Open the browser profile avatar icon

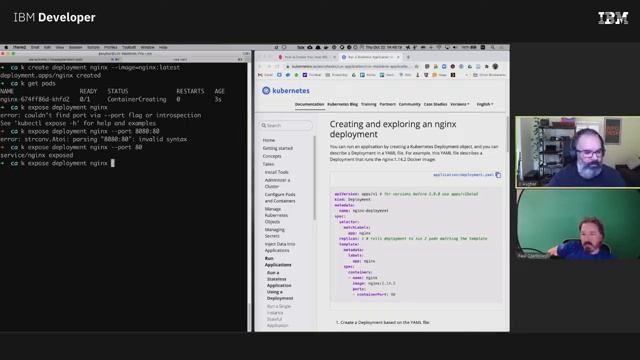pos(495,66)
